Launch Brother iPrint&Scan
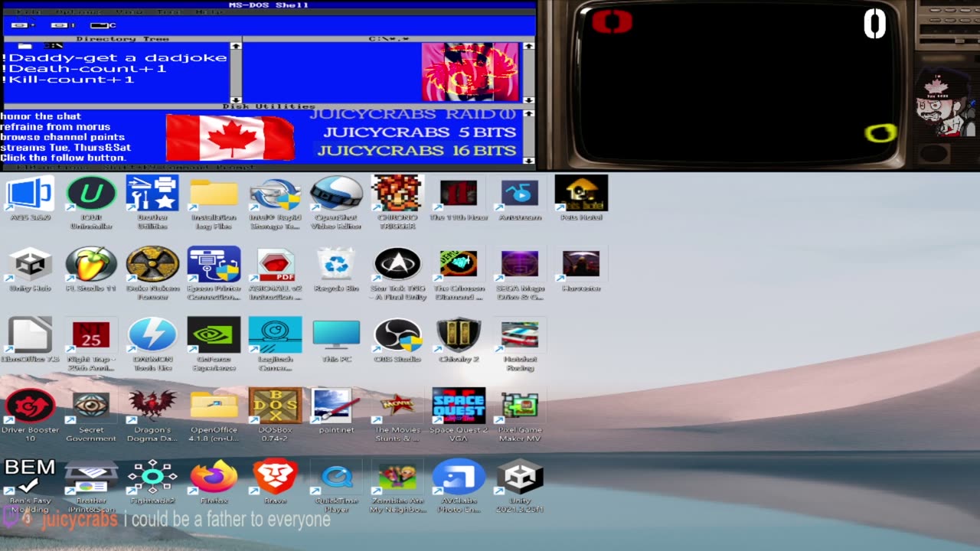This screenshot has width=980, height=551. [x=91, y=485]
